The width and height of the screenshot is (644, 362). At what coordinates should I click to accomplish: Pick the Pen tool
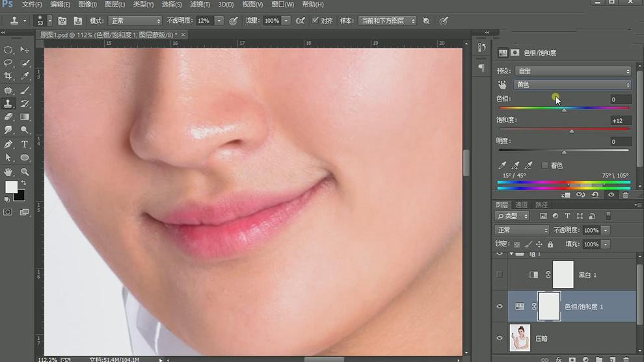[8, 144]
